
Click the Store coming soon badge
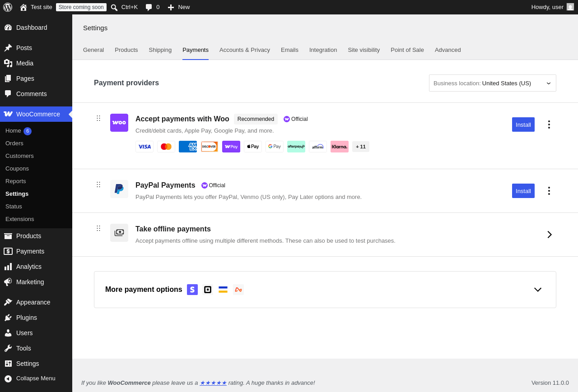coord(81,7)
